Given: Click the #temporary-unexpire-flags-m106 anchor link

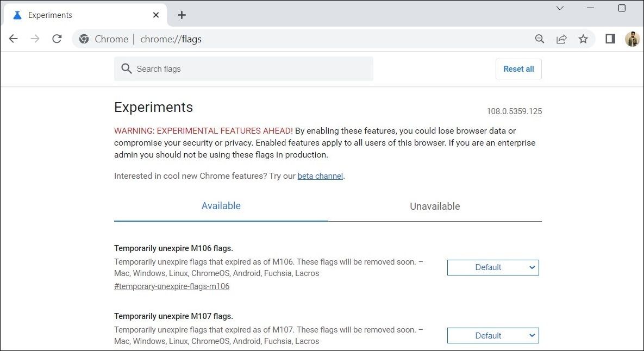Looking at the screenshot, I should tap(172, 286).
